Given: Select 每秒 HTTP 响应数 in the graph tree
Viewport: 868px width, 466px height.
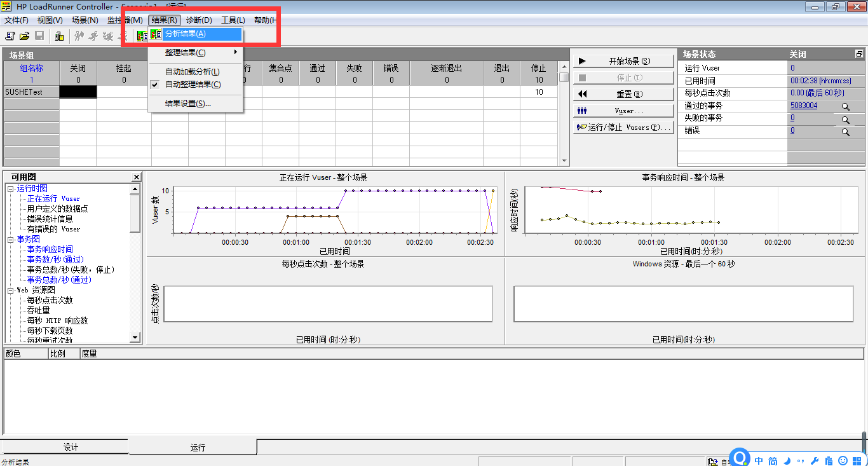Looking at the screenshot, I should pyautogui.click(x=57, y=320).
